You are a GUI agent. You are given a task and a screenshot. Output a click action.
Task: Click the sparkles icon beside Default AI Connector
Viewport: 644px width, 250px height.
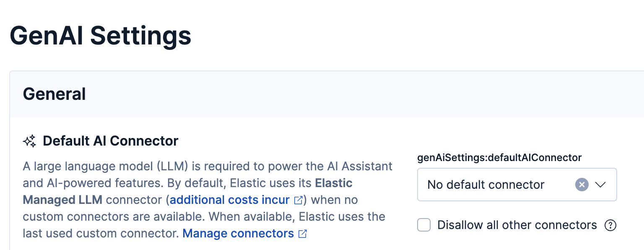click(x=29, y=141)
